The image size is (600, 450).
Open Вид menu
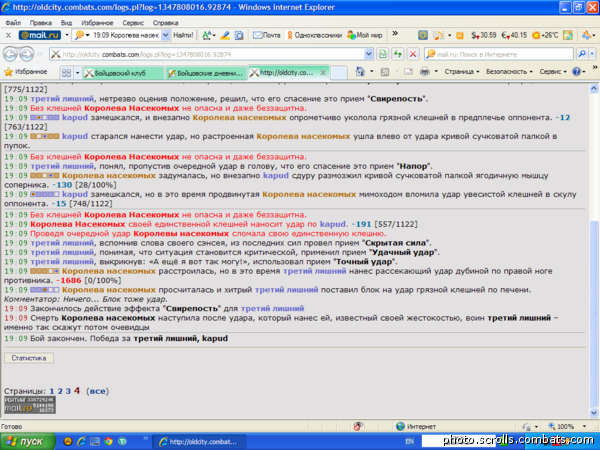click(66, 23)
